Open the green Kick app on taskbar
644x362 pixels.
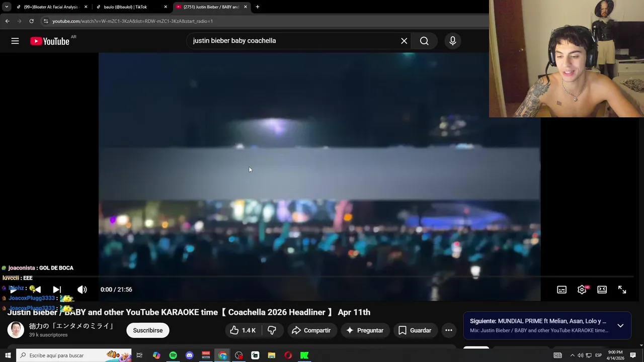pyautogui.click(x=304, y=355)
